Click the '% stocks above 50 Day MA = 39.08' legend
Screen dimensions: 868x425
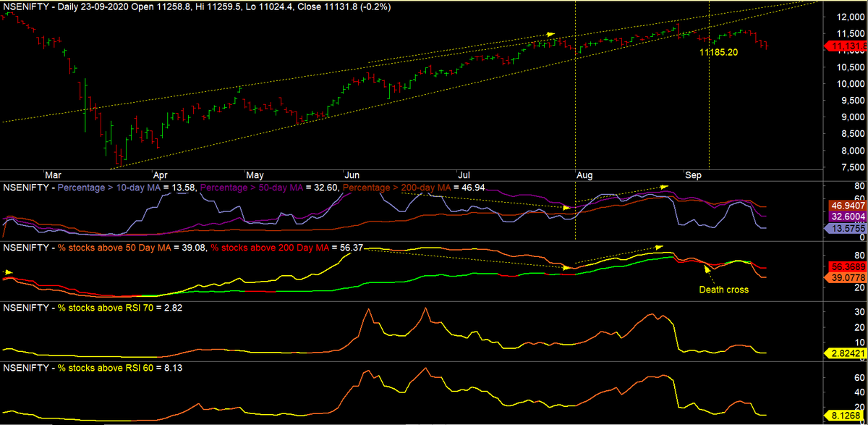click(x=131, y=248)
